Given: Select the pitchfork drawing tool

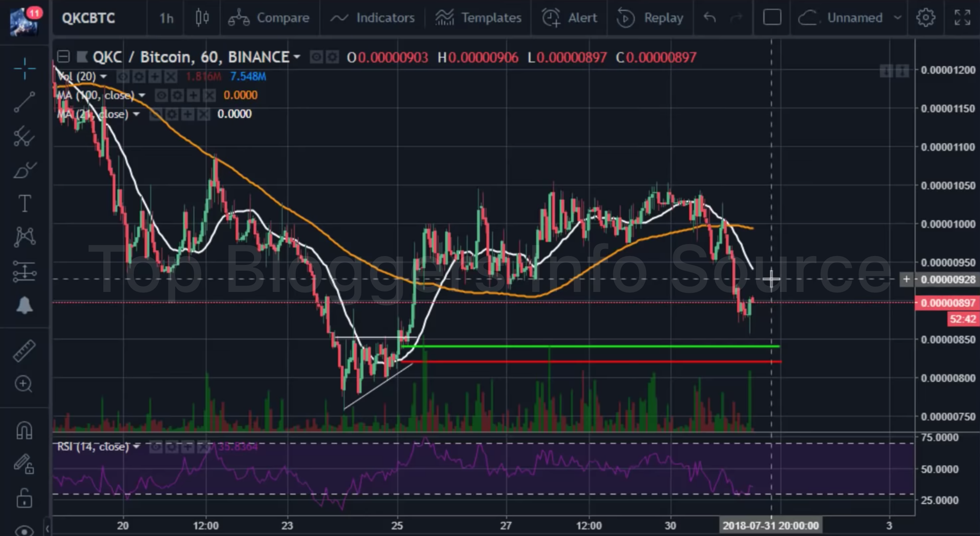Looking at the screenshot, I should [24, 136].
